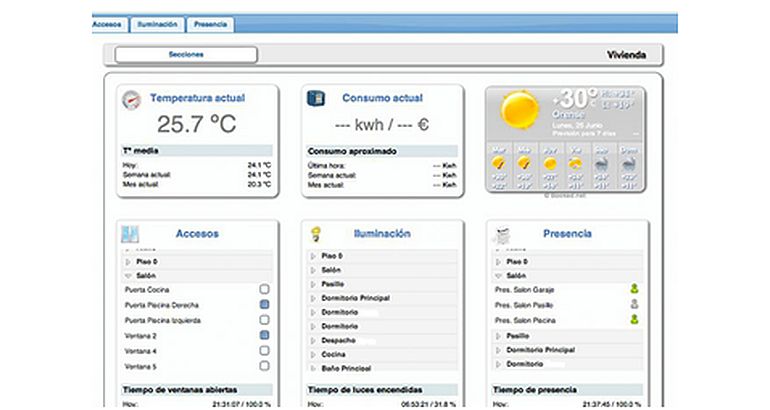
Task: Click presence icon for Pres. Salon Pasillo
Action: pyautogui.click(x=633, y=305)
